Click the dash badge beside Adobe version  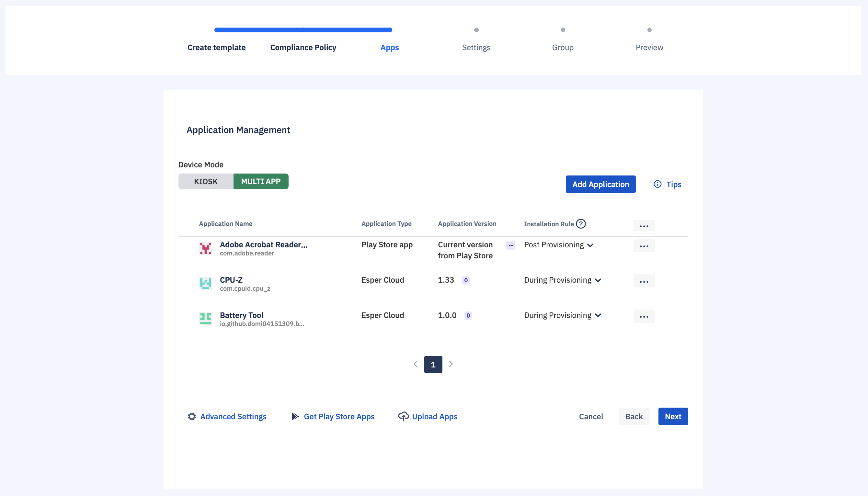click(x=510, y=245)
